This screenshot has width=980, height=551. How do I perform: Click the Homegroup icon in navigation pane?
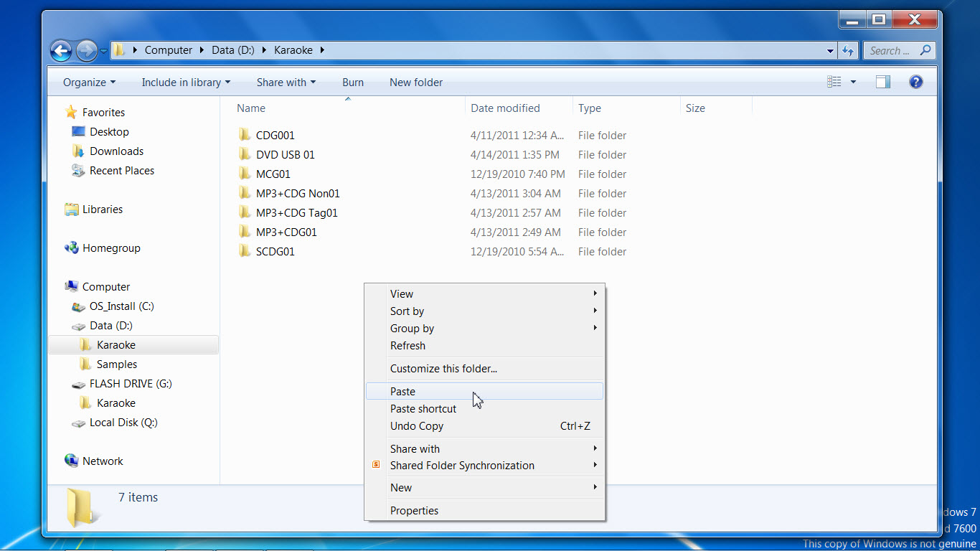(x=72, y=248)
